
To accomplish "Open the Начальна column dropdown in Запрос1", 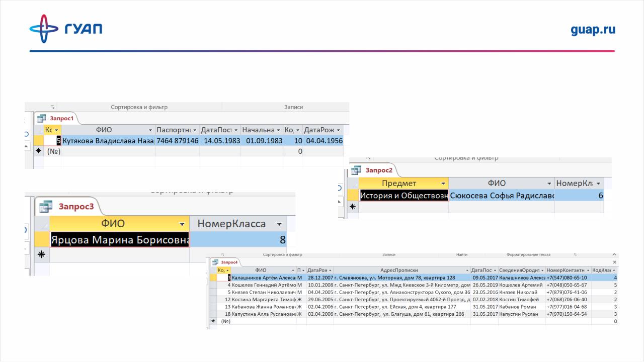I will click(278, 130).
